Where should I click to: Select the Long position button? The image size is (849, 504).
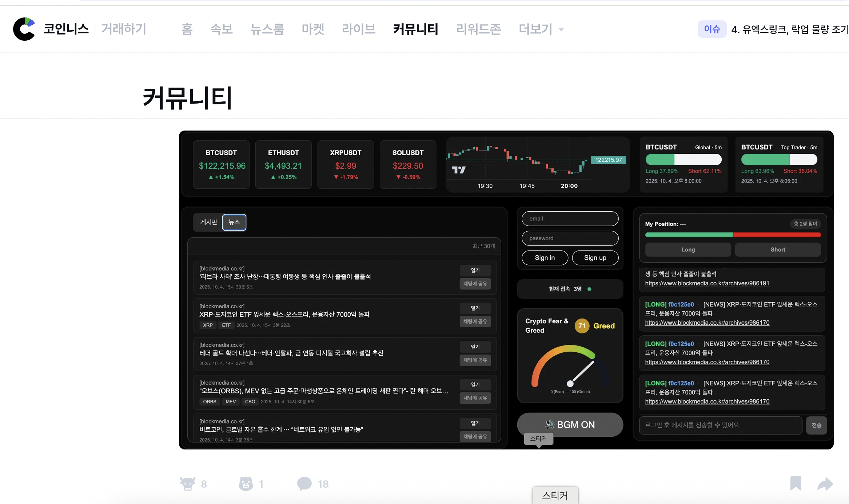688,249
